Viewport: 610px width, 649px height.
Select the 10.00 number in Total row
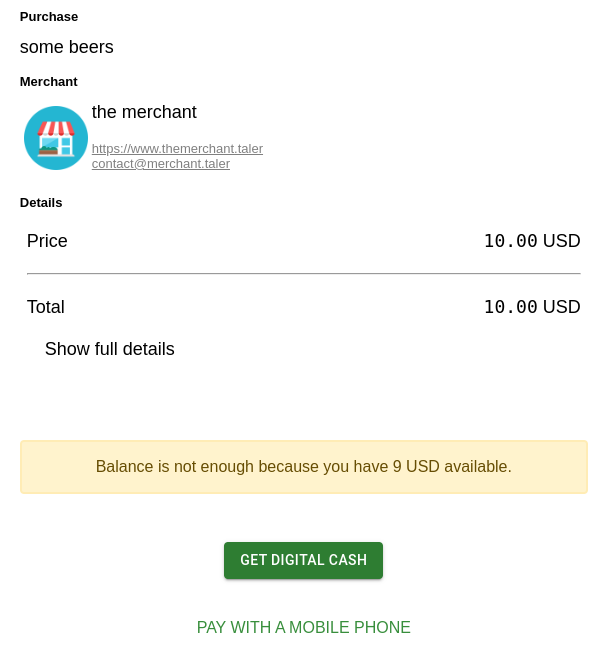pos(510,307)
